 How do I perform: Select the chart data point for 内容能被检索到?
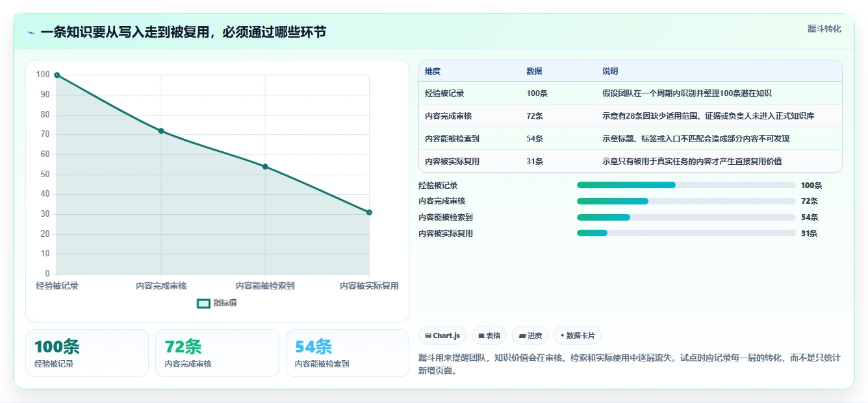[x=265, y=167]
